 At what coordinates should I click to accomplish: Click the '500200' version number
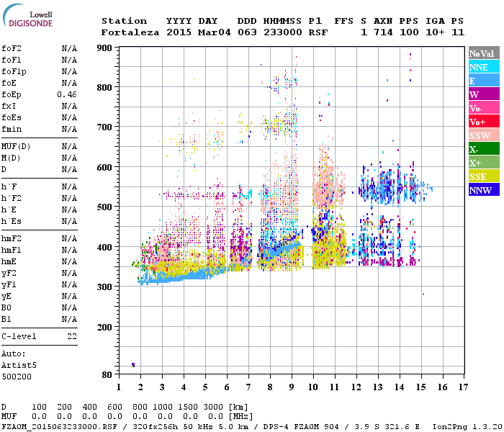17,377
